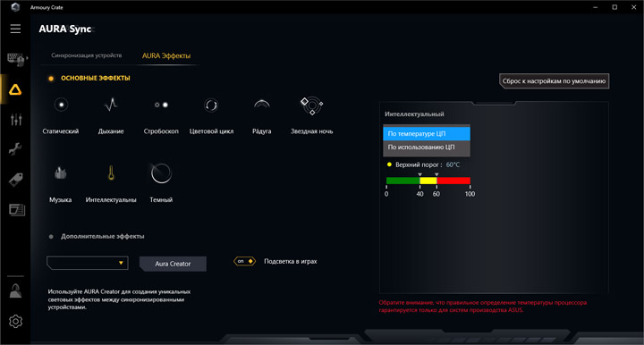Choose По температуре ЦП option
Screen dimensions: 644x345
[x=427, y=134]
